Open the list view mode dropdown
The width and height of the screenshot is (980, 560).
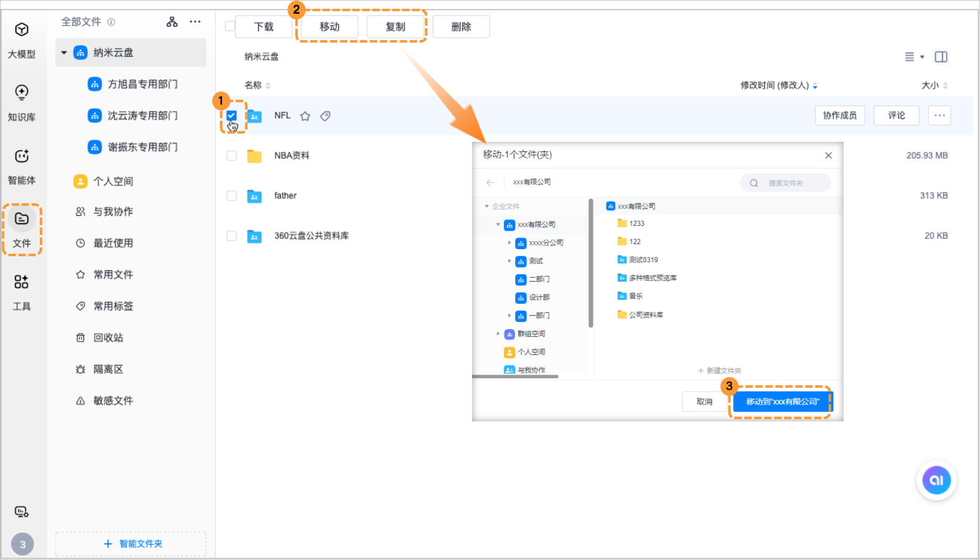(x=914, y=57)
